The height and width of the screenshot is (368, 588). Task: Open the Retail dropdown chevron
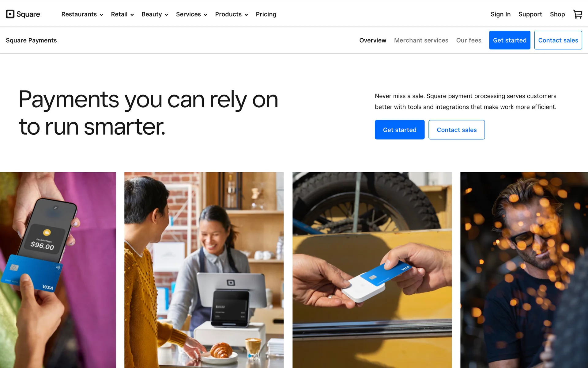[132, 14]
